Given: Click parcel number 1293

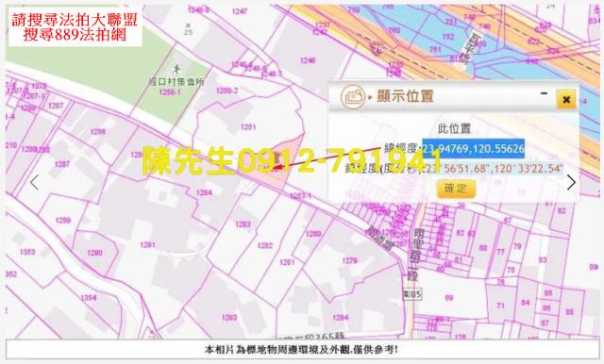Looking at the screenshot, I should [229, 318].
